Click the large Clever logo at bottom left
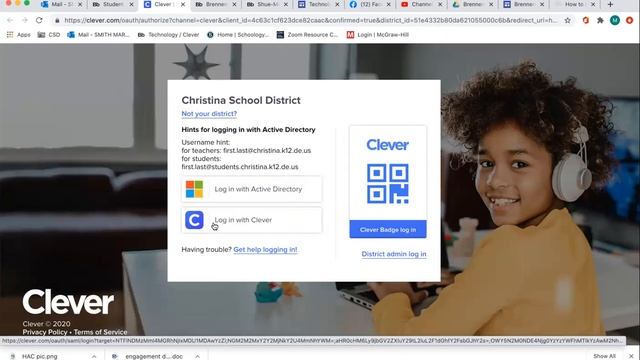Screen dimensions: 640x360 pos(68,302)
